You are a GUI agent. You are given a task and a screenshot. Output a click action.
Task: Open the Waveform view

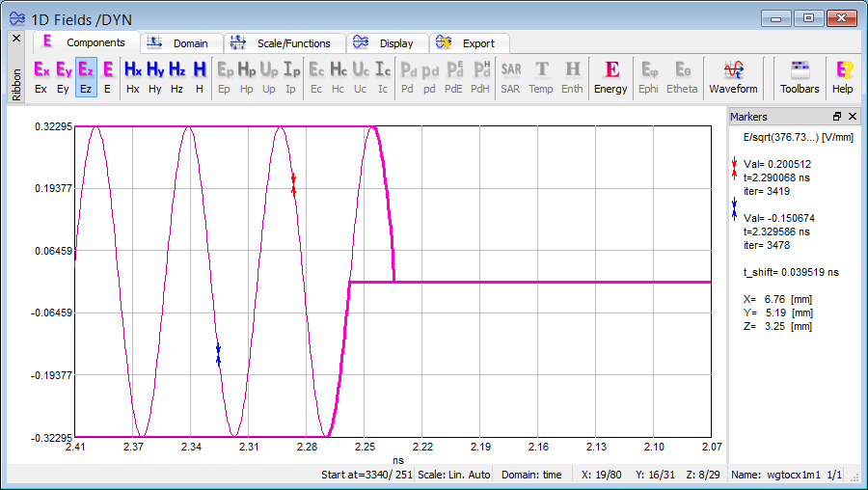point(733,77)
